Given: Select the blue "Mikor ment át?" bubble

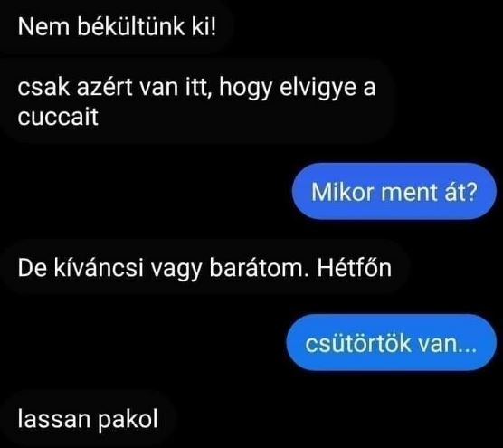Looking at the screenshot, I should click(x=394, y=192).
